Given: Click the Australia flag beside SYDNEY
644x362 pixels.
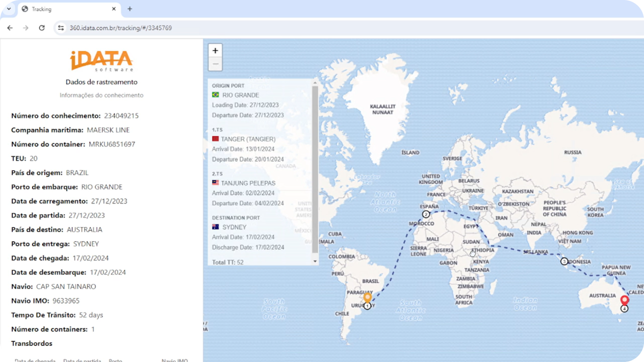Looking at the screenshot, I should (216, 227).
